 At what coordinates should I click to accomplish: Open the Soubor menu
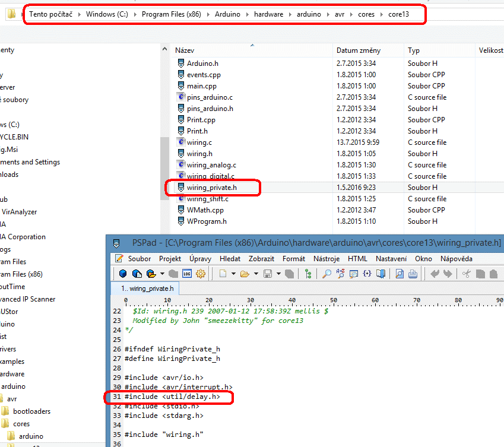click(140, 259)
